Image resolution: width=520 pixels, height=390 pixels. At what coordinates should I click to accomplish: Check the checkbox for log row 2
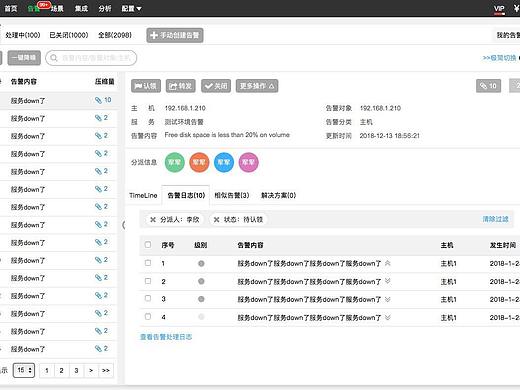pos(148,281)
